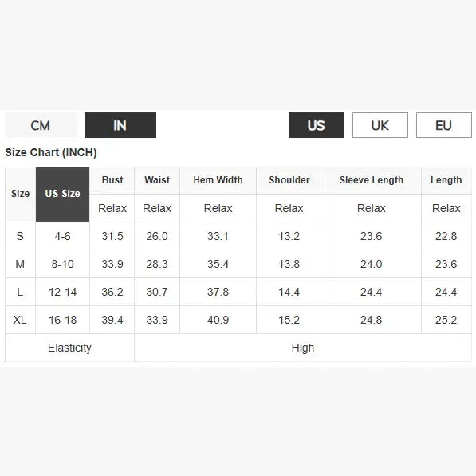Select the L size row
Screen dimensions: 476x476
pos(238,292)
